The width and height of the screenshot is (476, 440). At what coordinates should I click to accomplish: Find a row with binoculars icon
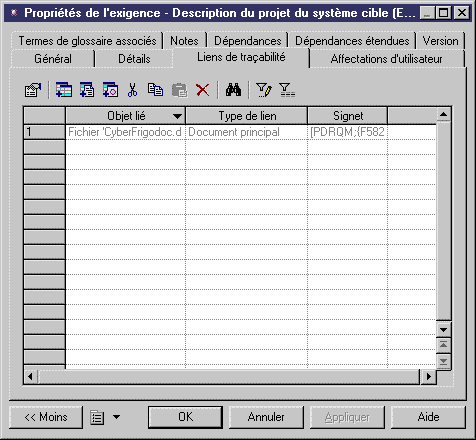point(233,90)
